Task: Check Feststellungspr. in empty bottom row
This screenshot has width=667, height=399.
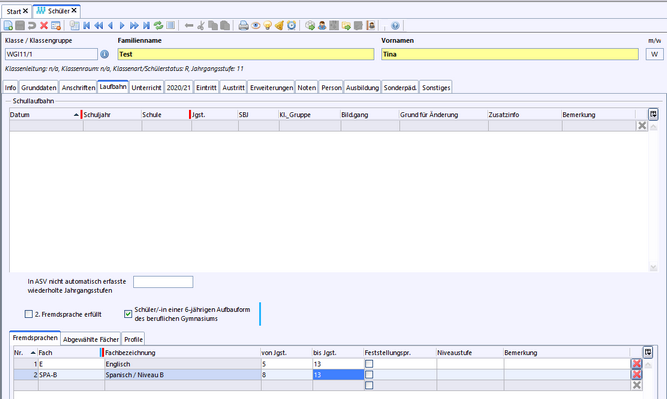Action: 369,385
